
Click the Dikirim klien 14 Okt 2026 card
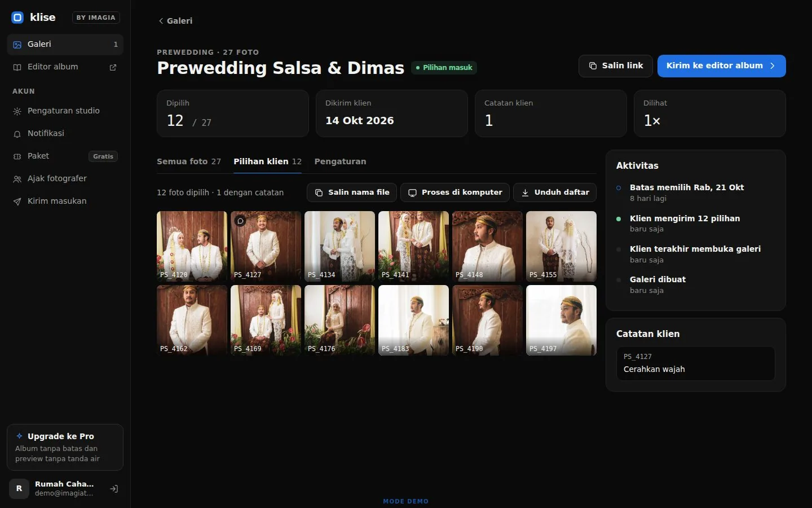392,113
